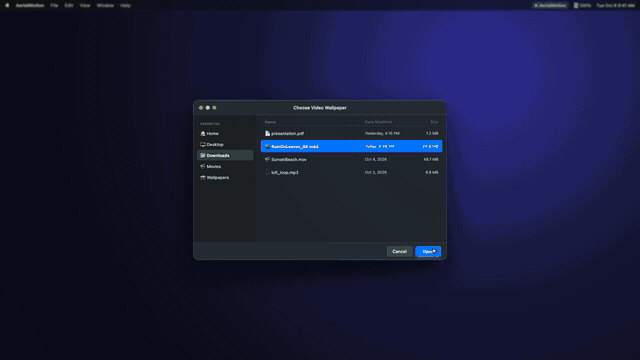Open the Apple menu icon
This screenshot has height=360, width=640.
[7, 5]
